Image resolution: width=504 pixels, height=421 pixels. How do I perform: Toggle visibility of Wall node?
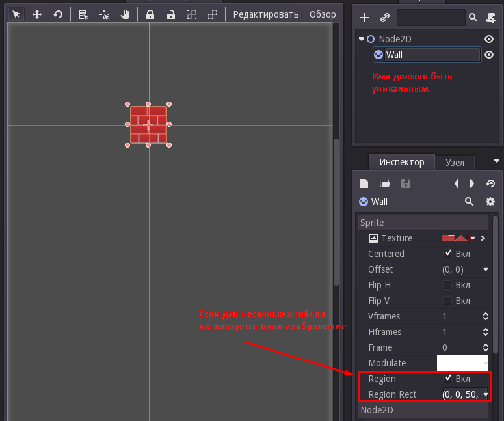point(489,55)
